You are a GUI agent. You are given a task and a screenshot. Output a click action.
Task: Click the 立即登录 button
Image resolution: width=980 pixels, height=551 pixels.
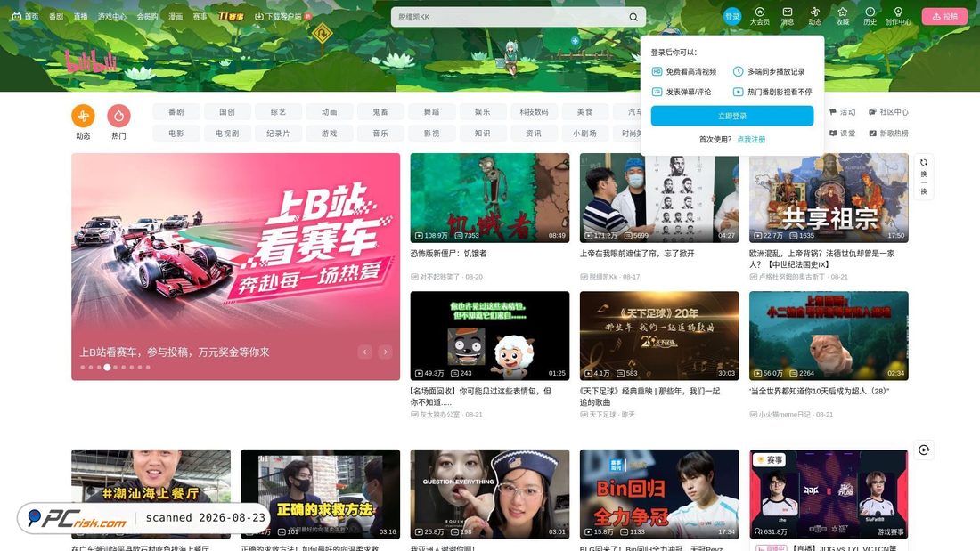(x=731, y=116)
